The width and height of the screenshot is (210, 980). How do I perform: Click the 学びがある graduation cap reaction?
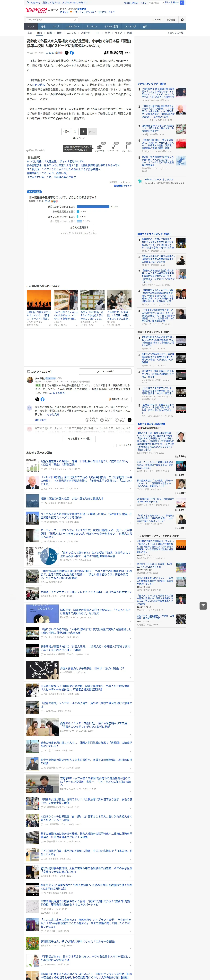click(100, 147)
